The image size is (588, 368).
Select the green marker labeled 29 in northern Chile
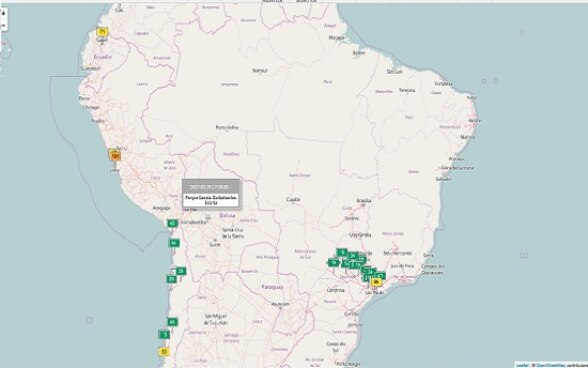click(181, 271)
